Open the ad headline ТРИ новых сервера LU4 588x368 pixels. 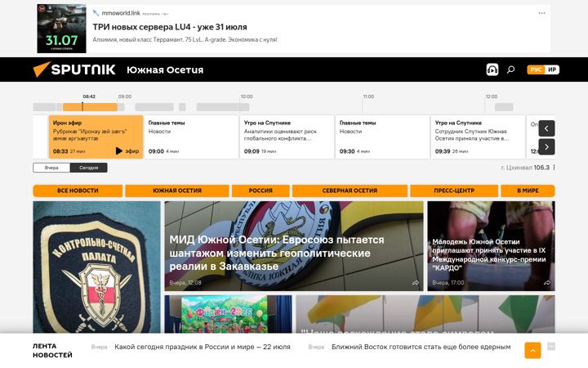click(x=170, y=27)
